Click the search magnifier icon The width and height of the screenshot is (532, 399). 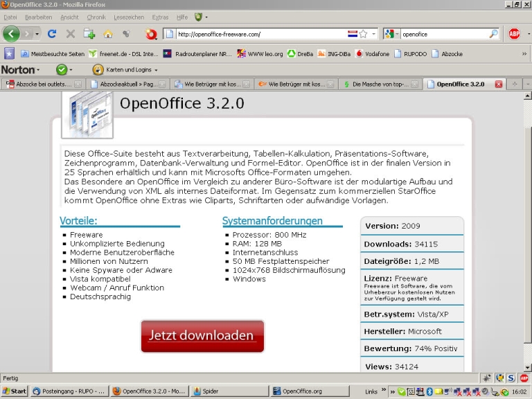click(493, 33)
